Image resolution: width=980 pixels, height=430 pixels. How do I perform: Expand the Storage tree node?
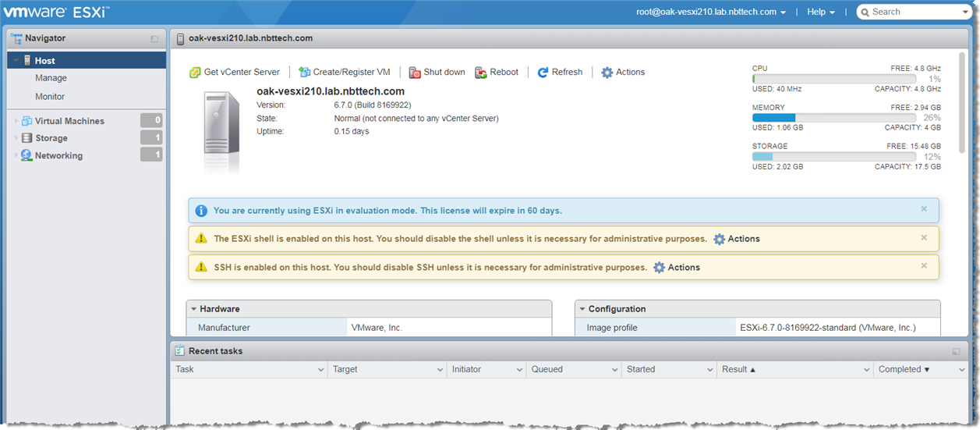point(16,138)
